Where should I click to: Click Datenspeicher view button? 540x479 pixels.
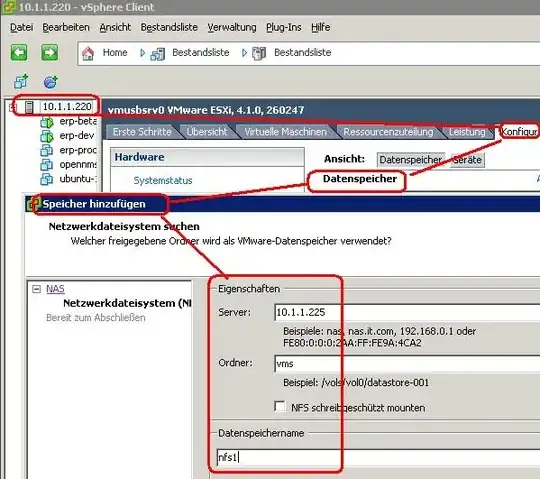tap(411, 160)
